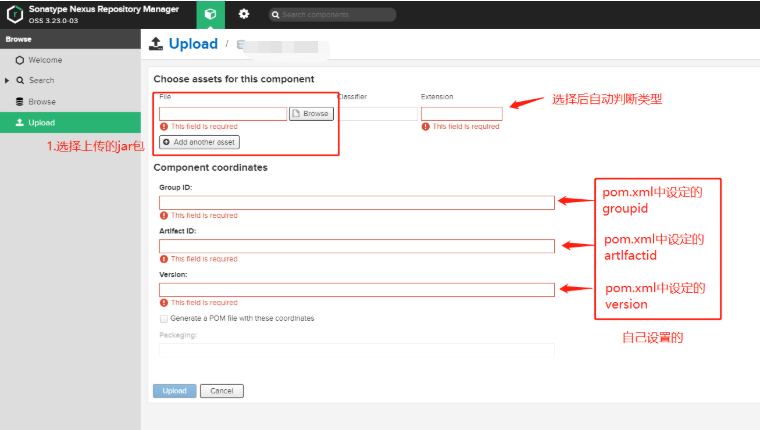
Task: Click the error icon under File field
Action: point(164,126)
